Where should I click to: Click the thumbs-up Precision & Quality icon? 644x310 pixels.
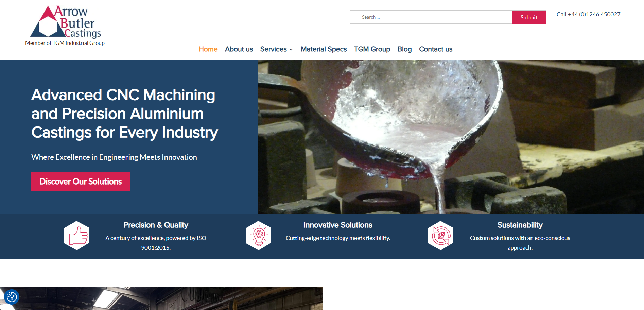pos(77,236)
